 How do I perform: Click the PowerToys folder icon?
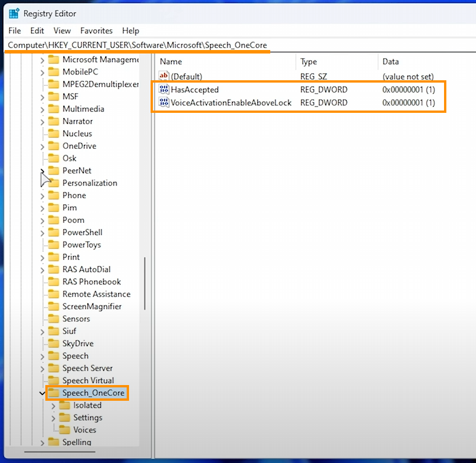(53, 244)
